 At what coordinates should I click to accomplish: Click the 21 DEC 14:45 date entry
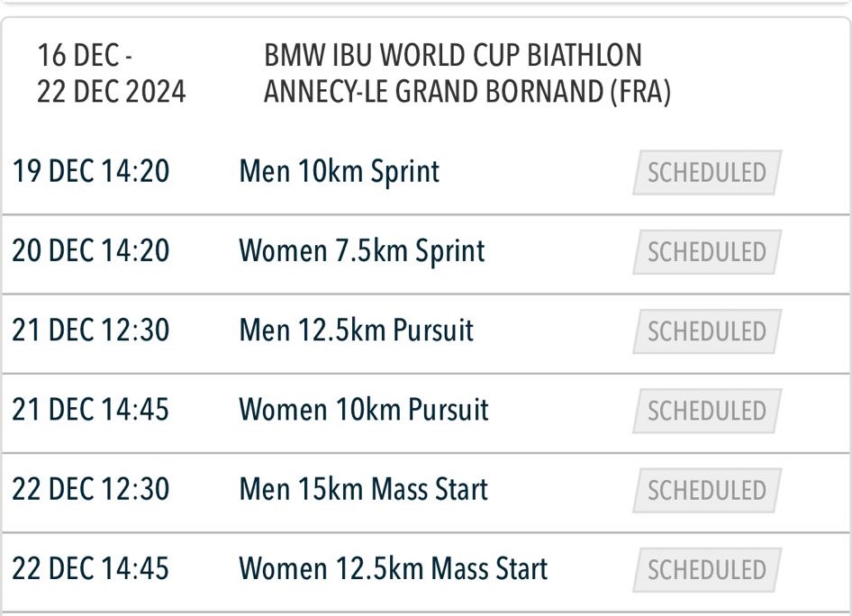[91, 410]
